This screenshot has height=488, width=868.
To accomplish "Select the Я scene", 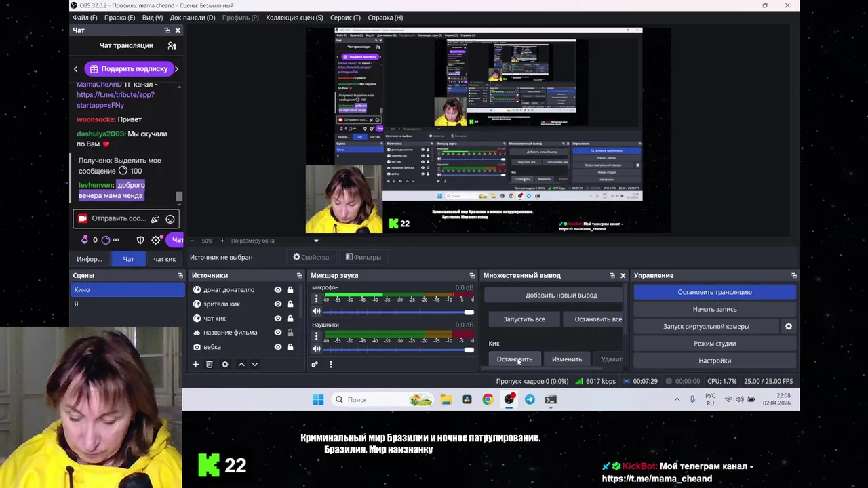I will (x=127, y=304).
